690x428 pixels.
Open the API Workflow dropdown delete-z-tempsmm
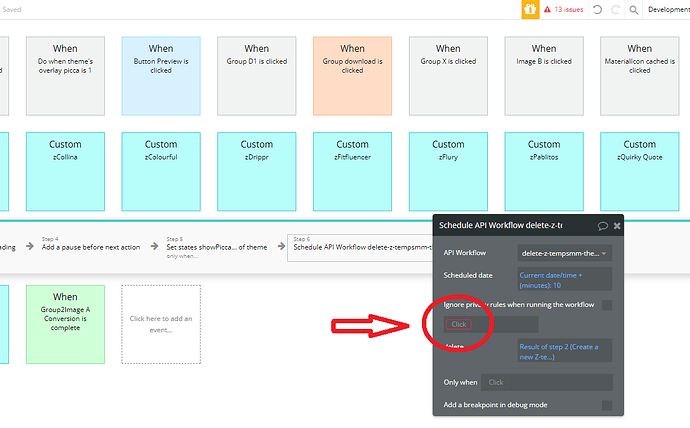pos(565,253)
